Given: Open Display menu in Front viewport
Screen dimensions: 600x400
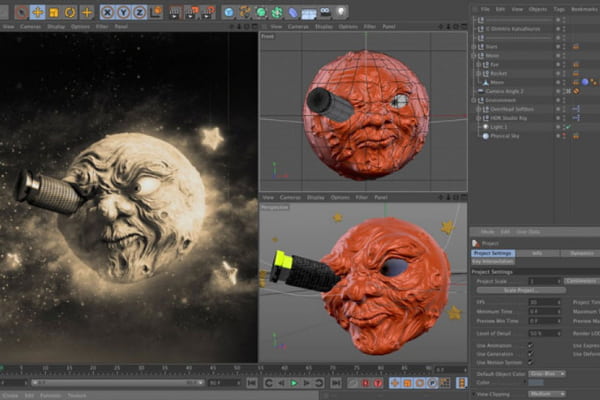Looking at the screenshot, I should click(x=324, y=27).
